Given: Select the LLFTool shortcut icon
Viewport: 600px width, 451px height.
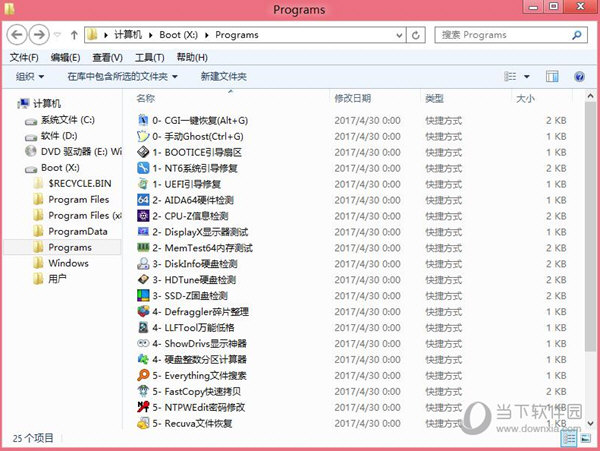Looking at the screenshot, I should 143,327.
